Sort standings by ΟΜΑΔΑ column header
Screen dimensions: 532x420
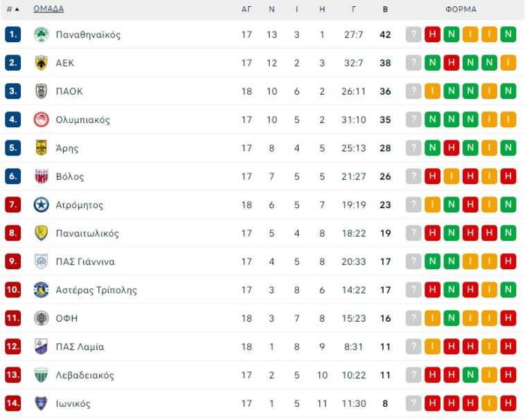pyautogui.click(x=48, y=9)
